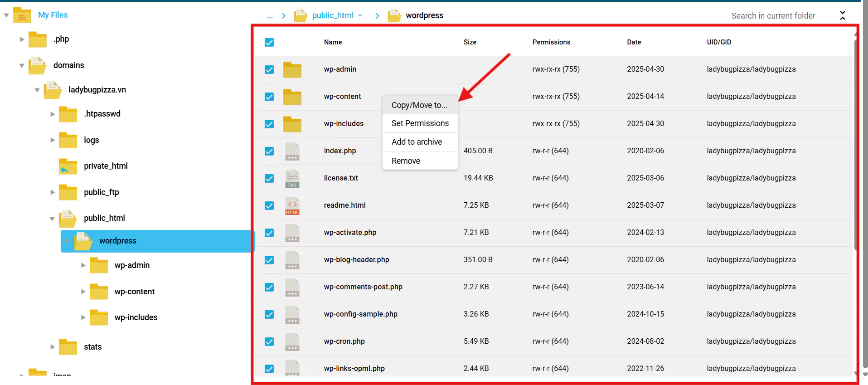This screenshot has height=385, width=868.
Task: Sort by the UID/GID column header
Action: tap(719, 42)
